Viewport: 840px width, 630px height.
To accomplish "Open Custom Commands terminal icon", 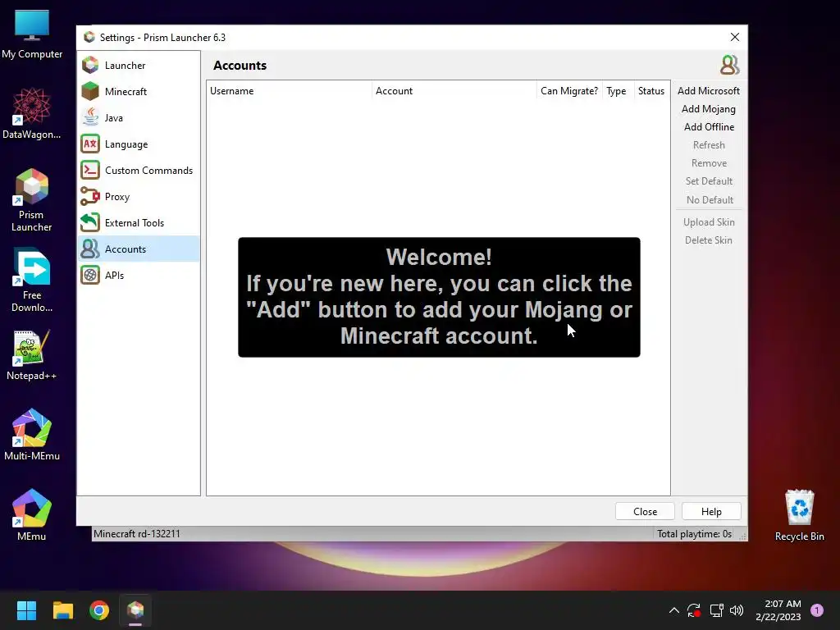I will (x=90, y=171).
